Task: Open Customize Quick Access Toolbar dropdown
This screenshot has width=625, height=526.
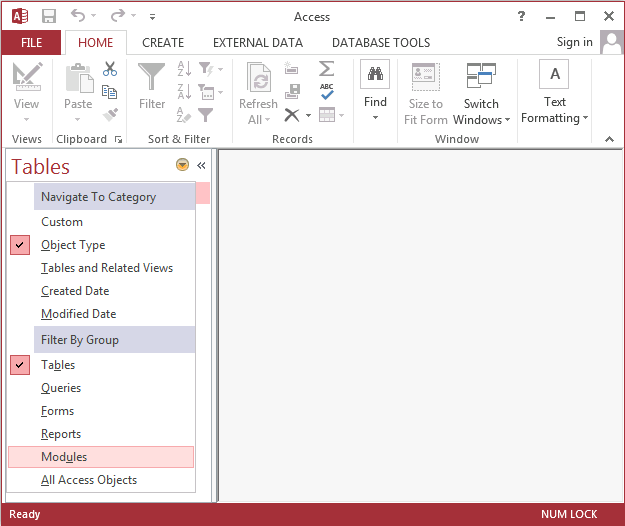Action: point(152,17)
